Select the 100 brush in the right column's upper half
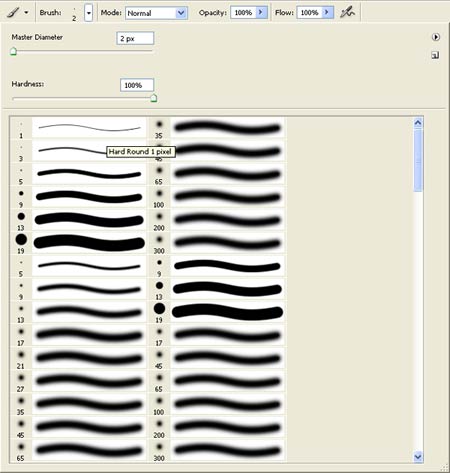The width and height of the screenshot is (450, 473). coord(217,197)
